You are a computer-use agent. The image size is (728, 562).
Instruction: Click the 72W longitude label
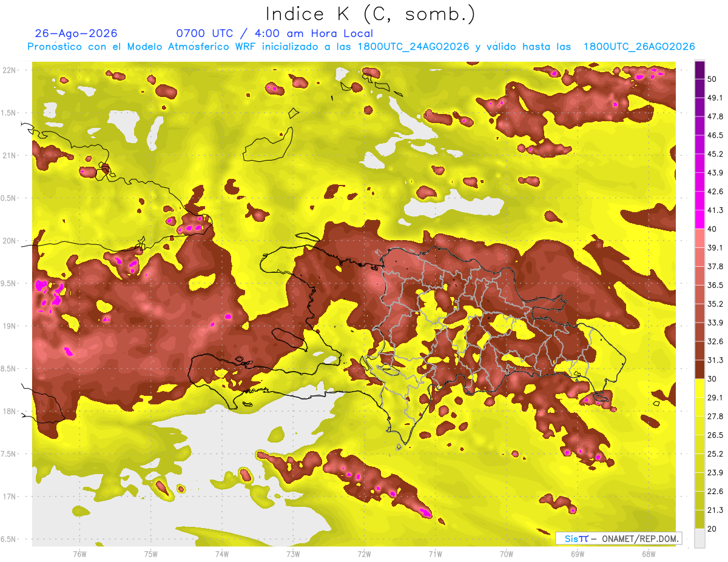(x=364, y=554)
